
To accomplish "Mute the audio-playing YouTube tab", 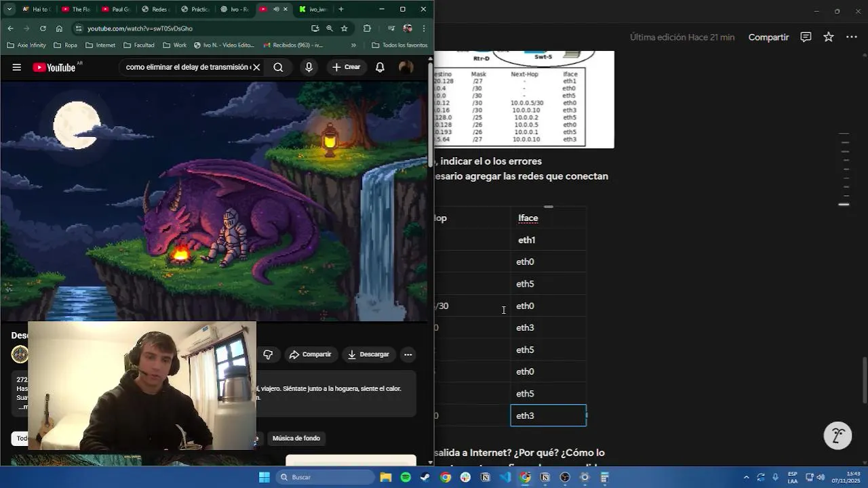I will click(275, 9).
